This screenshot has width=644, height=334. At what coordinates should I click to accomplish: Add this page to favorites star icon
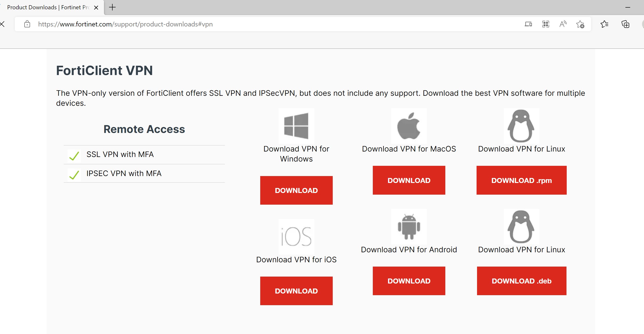point(580,24)
